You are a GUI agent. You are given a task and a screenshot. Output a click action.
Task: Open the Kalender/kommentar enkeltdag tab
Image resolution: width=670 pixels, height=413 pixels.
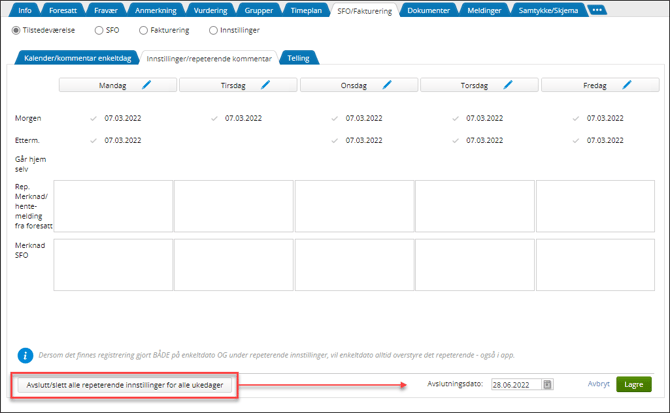pos(77,58)
